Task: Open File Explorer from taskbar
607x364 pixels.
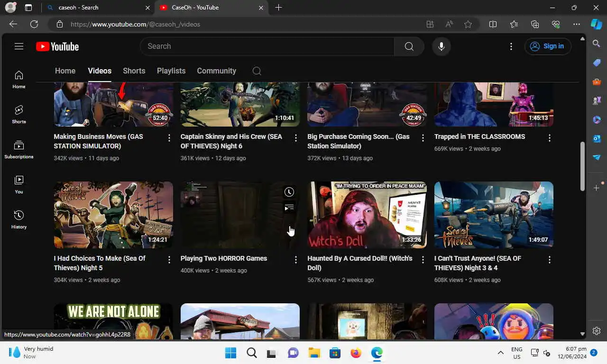Action: point(314,353)
